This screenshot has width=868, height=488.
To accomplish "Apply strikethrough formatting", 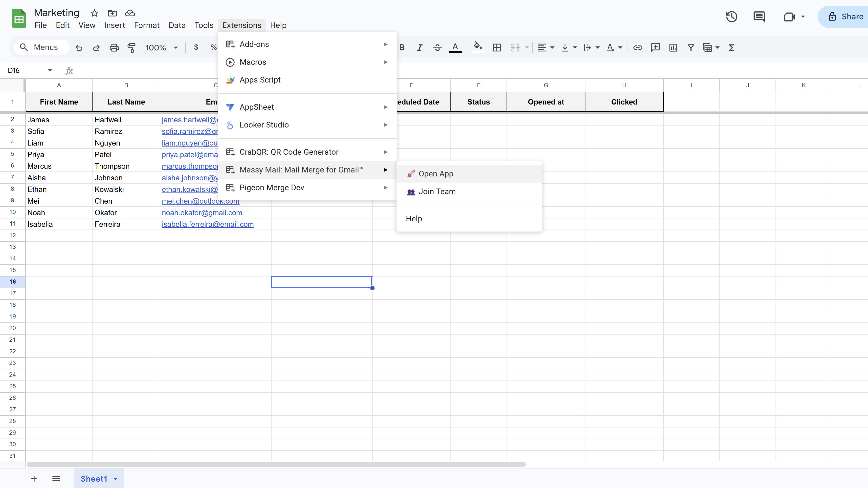I will point(437,47).
